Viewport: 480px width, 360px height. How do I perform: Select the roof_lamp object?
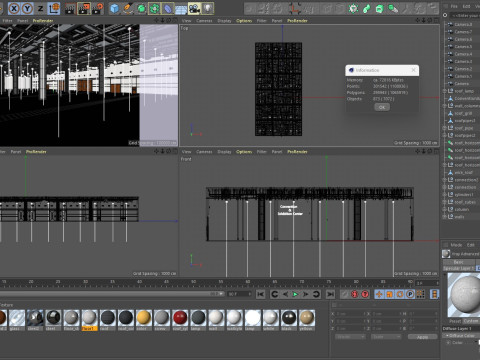[x=464, y=91]
